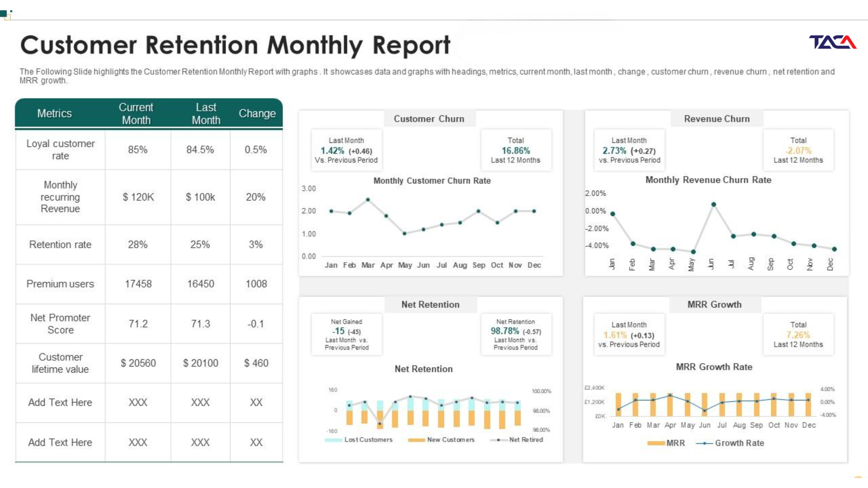This screenshot has width=868, height=488.
Task: Select the 28% retention value
Action: [x=137, y=244]
